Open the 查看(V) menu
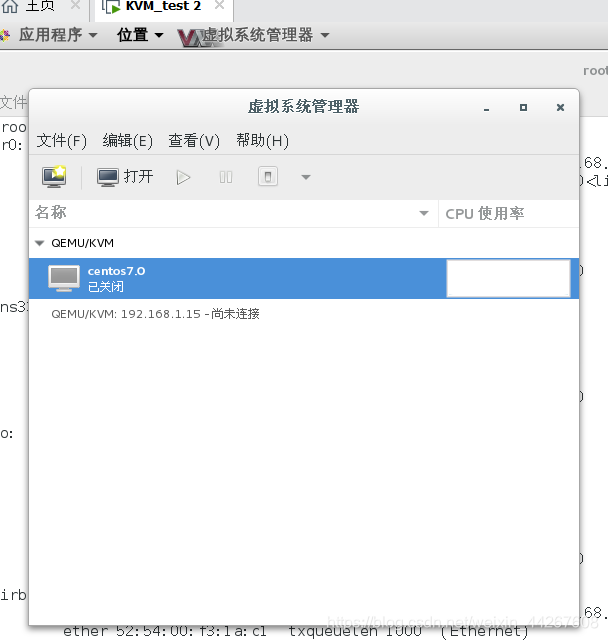 point(194,141)
